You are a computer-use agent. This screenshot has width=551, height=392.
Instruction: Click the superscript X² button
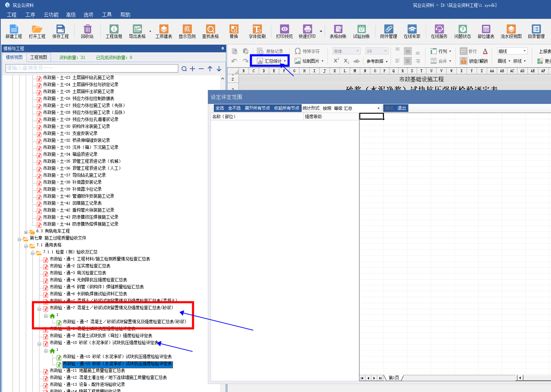point(336,61)
